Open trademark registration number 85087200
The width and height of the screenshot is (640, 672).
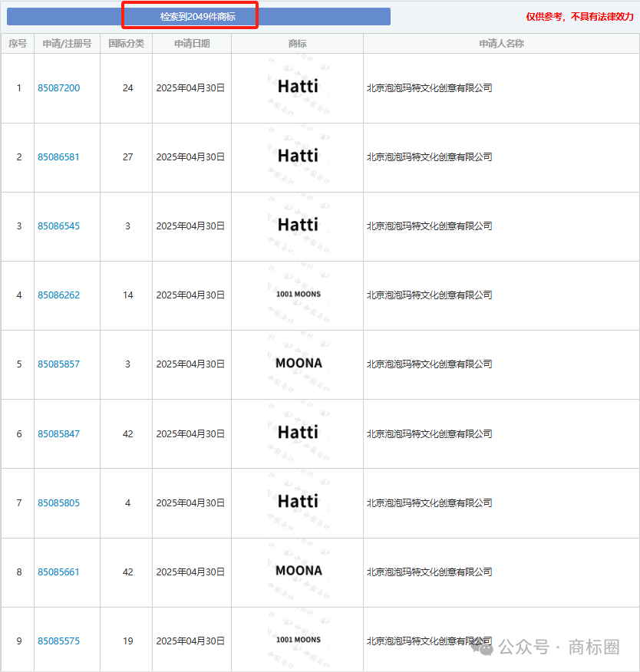pos(59,88)
